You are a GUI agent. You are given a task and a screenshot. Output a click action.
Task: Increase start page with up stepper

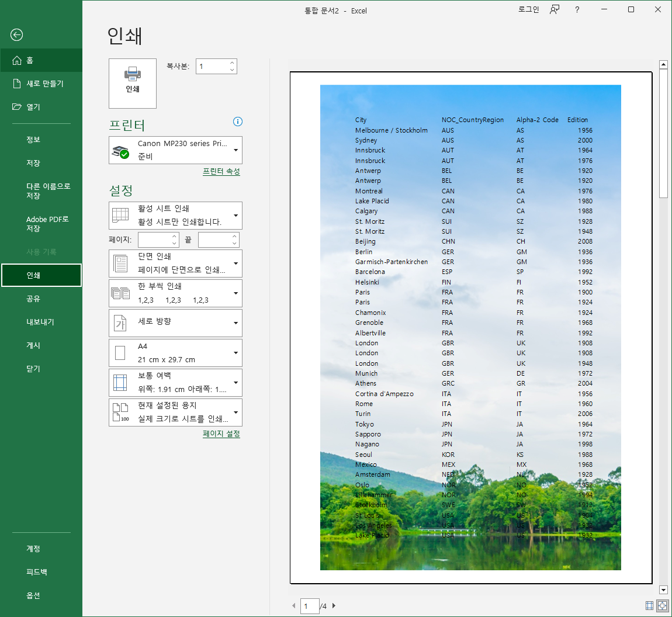(174, 237)
